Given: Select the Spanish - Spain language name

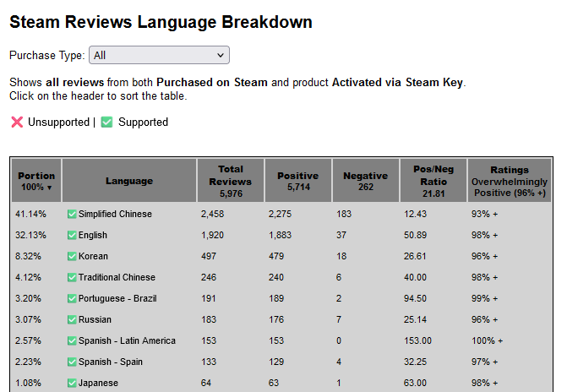Looking at the screenshot, I should coord(111,362).
